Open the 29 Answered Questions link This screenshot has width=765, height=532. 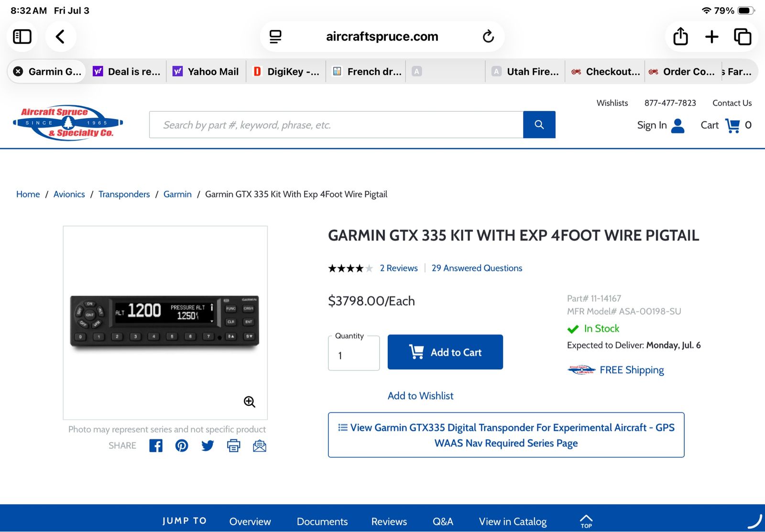[477, 268]
